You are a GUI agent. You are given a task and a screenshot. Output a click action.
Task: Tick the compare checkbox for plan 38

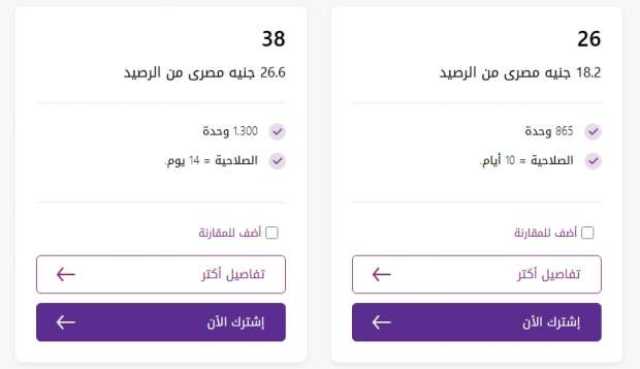click(272, 233)
